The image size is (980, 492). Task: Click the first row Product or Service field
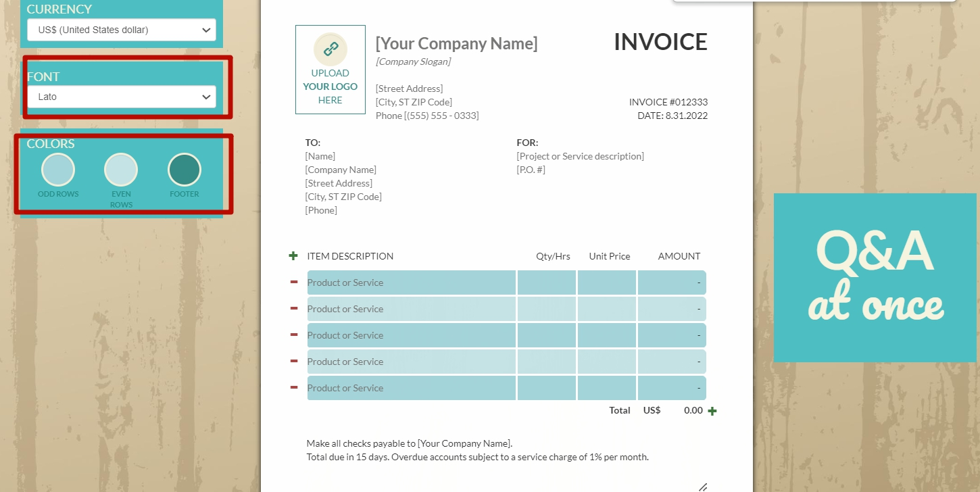coord(411,282)
